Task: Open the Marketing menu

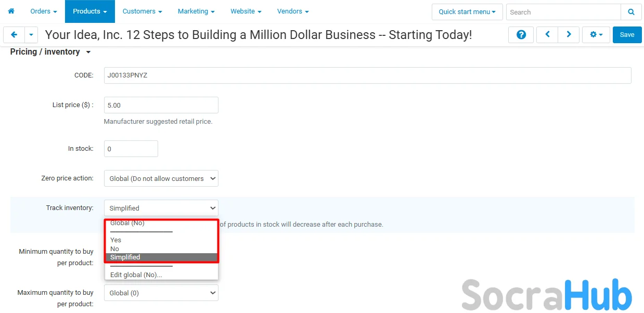Action: click(196, 11)
